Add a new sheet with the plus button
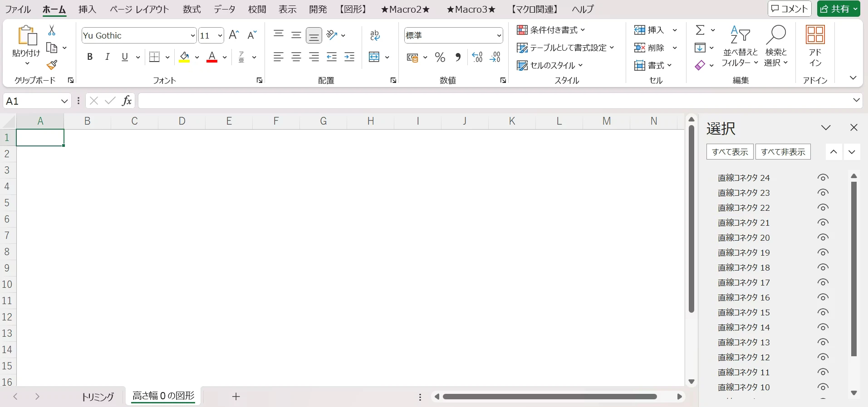 [x=236, y=397]
